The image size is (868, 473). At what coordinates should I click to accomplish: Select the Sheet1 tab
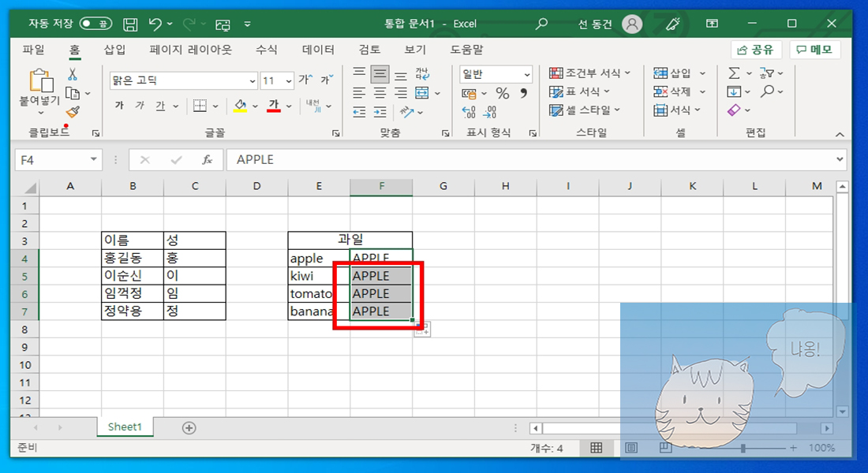point(125,427)
